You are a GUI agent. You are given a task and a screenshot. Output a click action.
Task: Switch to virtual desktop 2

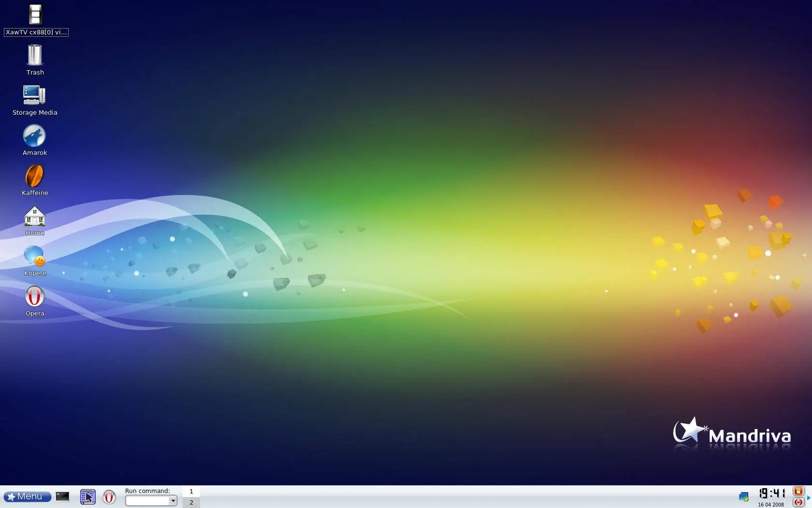click(x=191, y=502)
